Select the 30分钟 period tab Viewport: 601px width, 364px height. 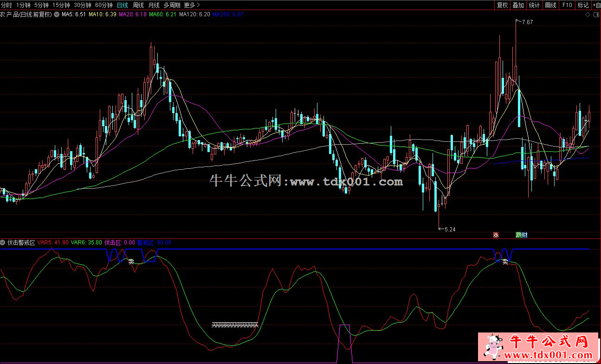tap(83, 5)
